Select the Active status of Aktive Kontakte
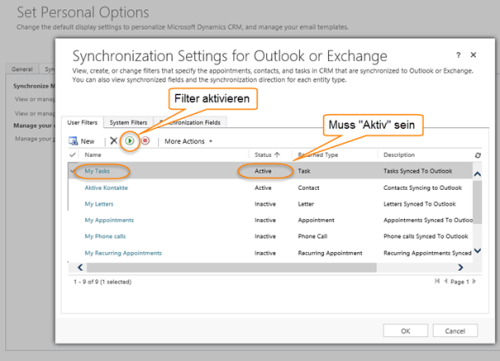This screenshot has width=500, height=361. click(263, 188)
